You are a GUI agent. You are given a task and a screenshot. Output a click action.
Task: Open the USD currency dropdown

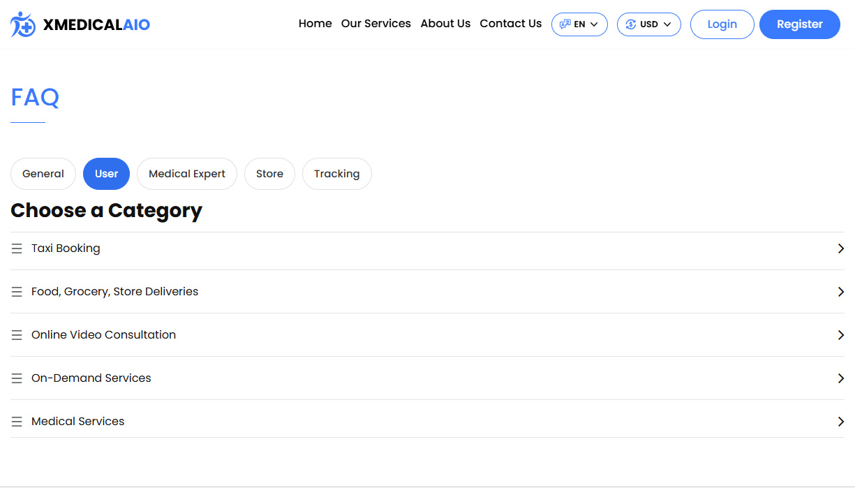pyautogui.click(x=649, y=24)
